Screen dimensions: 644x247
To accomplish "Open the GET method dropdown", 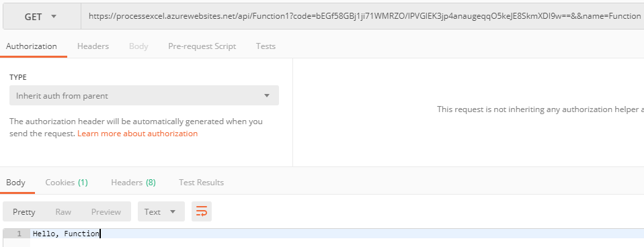I will click(x=42, y=16).
